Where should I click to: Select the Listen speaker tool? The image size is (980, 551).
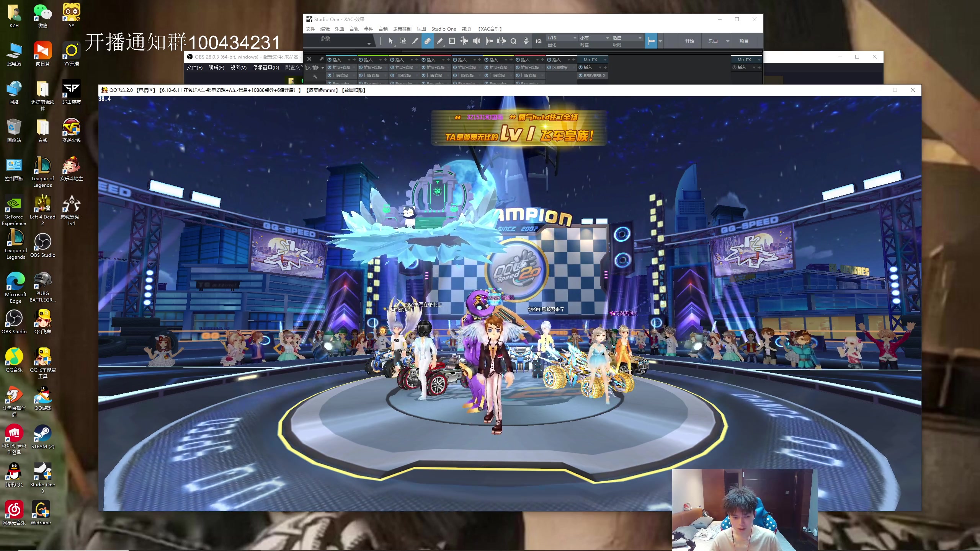click(476, 41)
